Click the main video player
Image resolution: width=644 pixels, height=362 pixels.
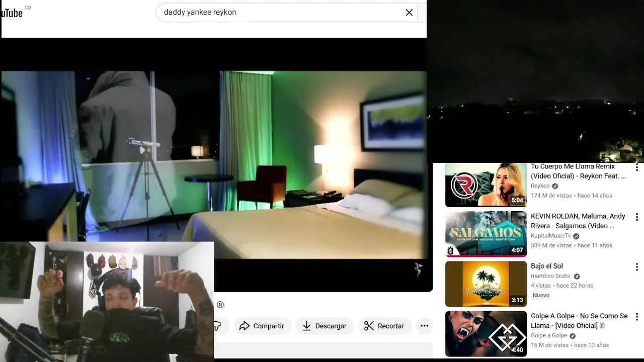[x=216, y=165]
